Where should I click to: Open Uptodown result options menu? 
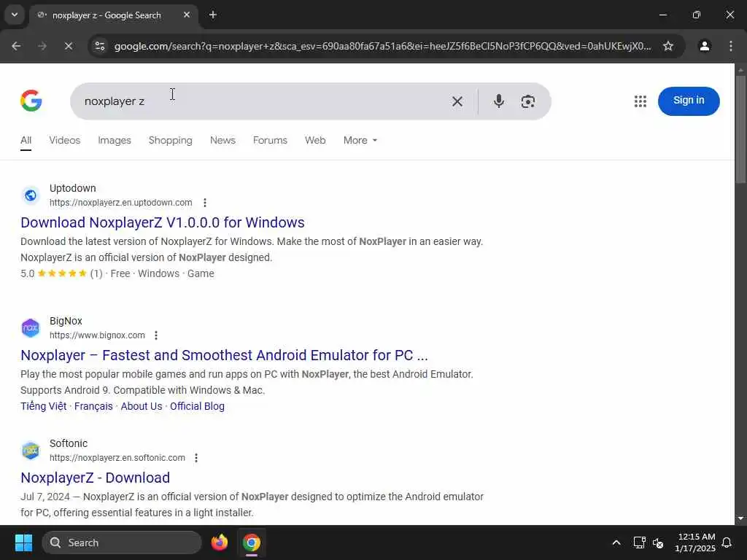coord(205,203)
